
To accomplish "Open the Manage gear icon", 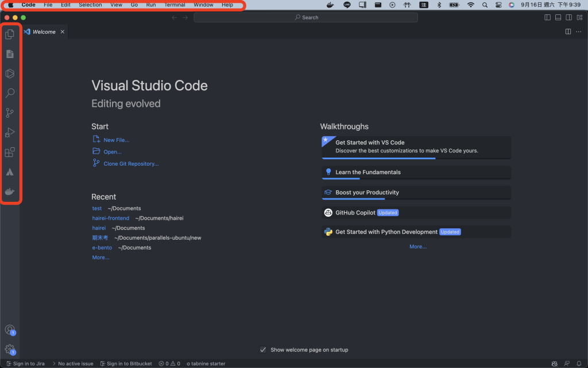I will tap(10, 350).
